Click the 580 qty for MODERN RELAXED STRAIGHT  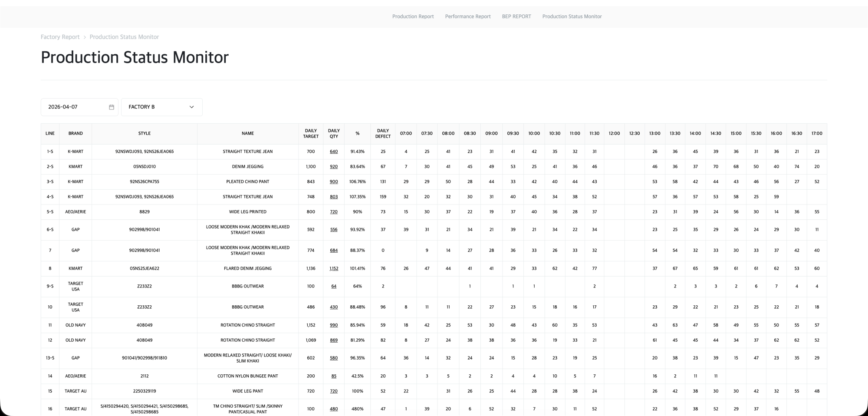coord(333,358)
